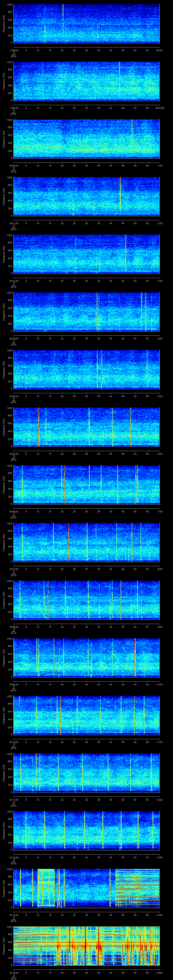The width and height of the screenshot is (173, 980).
Task: Click the 7:58:00 start time label
Action: (x=14, y=50)
